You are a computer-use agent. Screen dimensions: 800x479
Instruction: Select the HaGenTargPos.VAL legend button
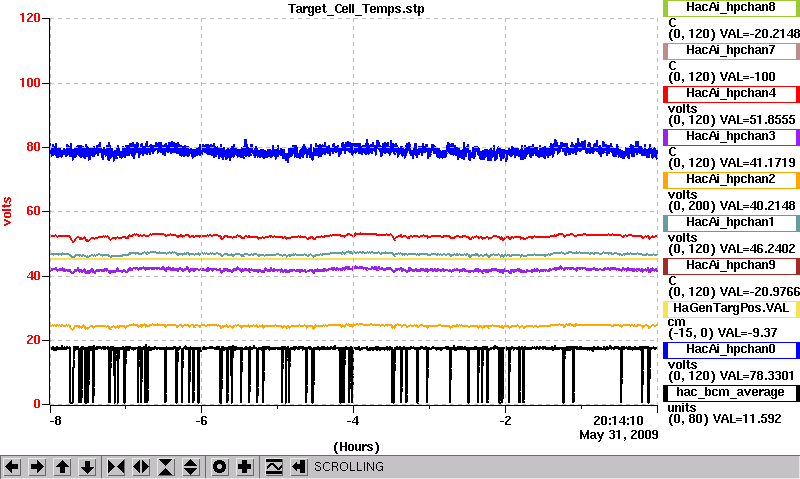tap(731, 309)
